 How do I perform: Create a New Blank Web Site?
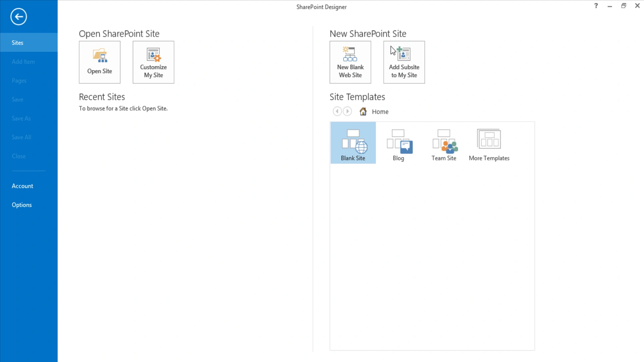[x=350, y=62]
